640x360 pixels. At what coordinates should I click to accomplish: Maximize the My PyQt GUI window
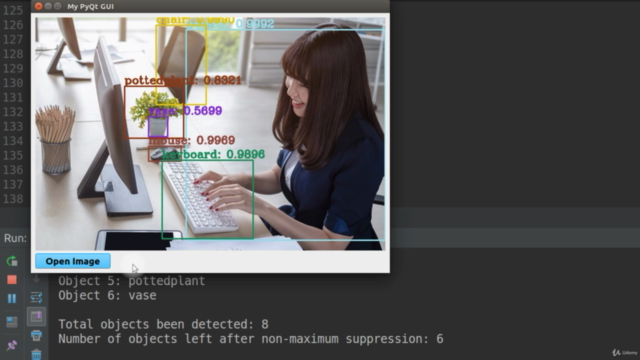click(x=58, y=6)
